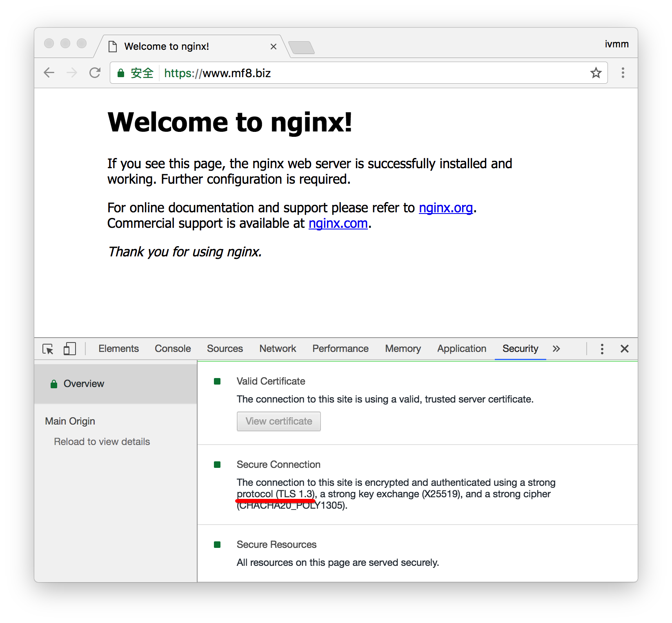672x623 pixels.
Task: Switch to the Network panel
Action: click(277, 349)
